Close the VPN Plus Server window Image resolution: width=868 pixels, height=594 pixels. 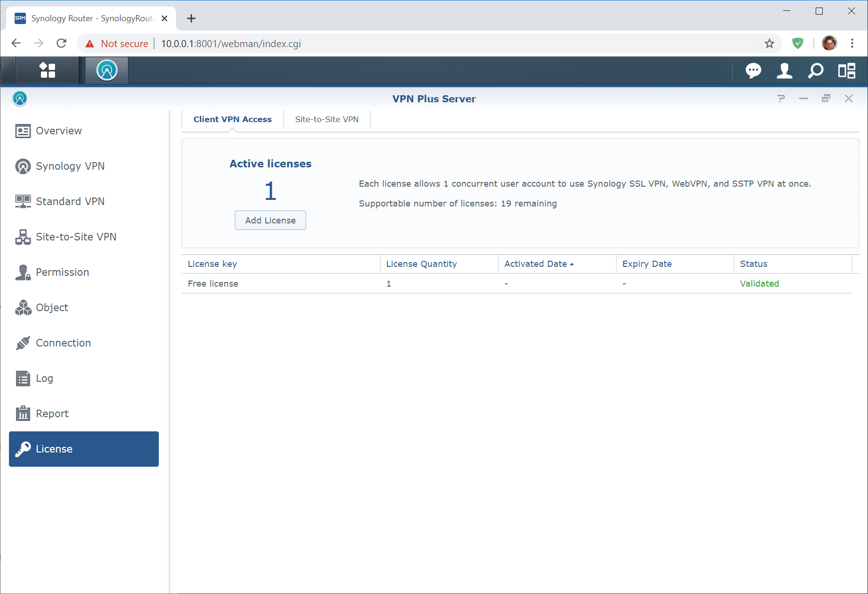849,99
